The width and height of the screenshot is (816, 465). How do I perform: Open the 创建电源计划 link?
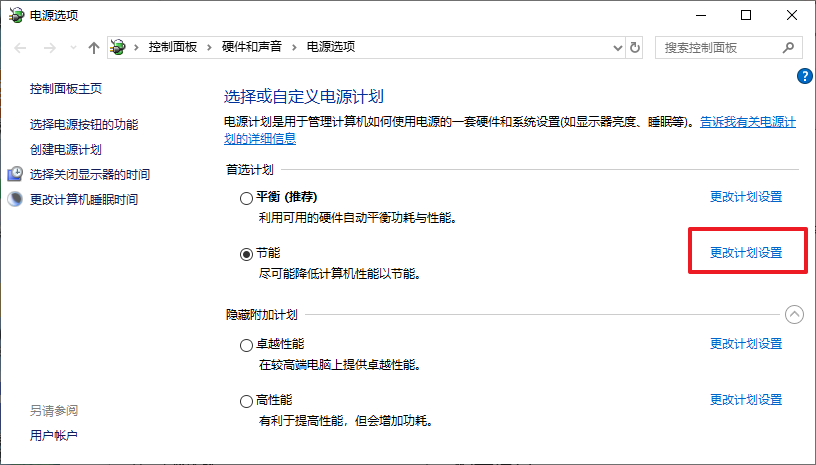[x=66, y=149]
